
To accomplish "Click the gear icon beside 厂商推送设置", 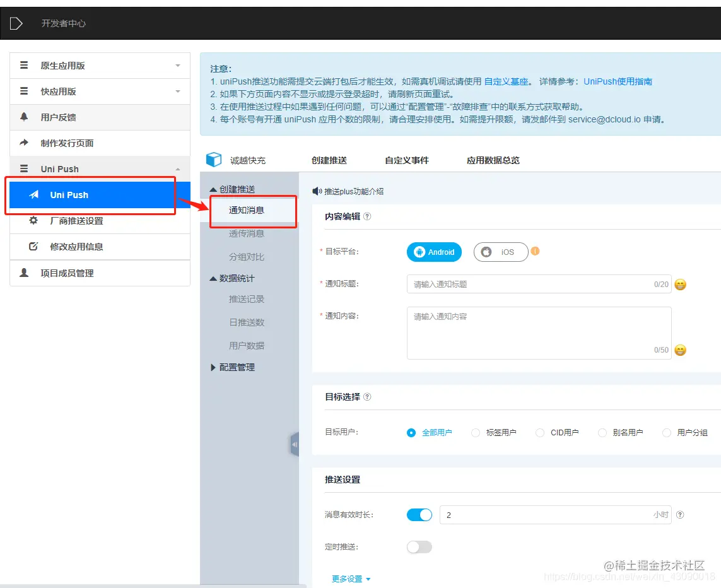I will [x=33, y=220].
